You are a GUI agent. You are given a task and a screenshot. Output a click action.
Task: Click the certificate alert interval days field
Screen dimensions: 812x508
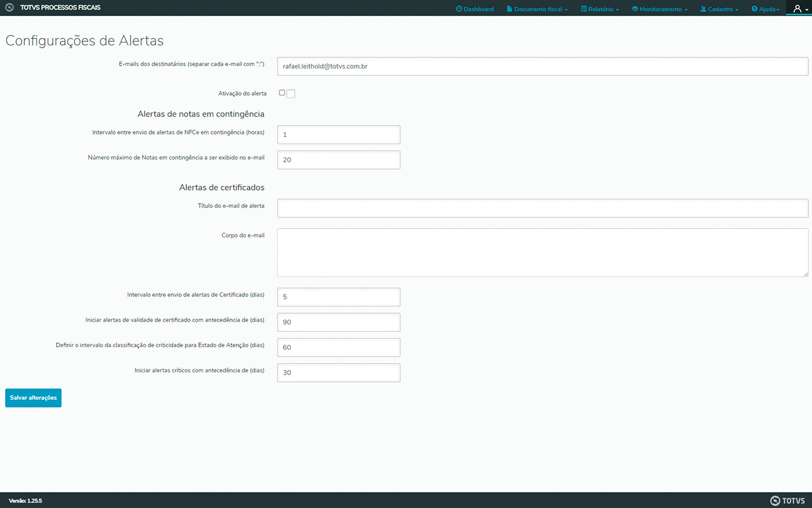click(x=339, y=297)
